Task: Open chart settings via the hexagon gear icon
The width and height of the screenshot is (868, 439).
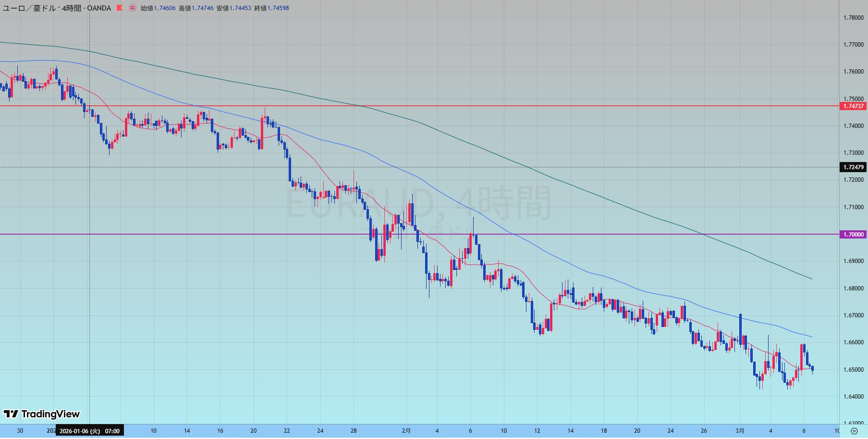Action: click(x=854, y=431)
